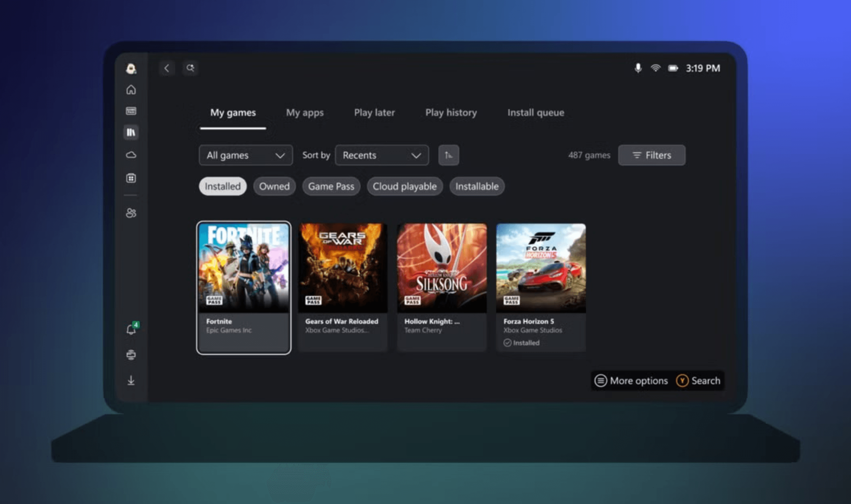851x504 pixels.
Task: Open the Friends/social sidebar icon
Action: pyautogui.click(x=131, y=213)
